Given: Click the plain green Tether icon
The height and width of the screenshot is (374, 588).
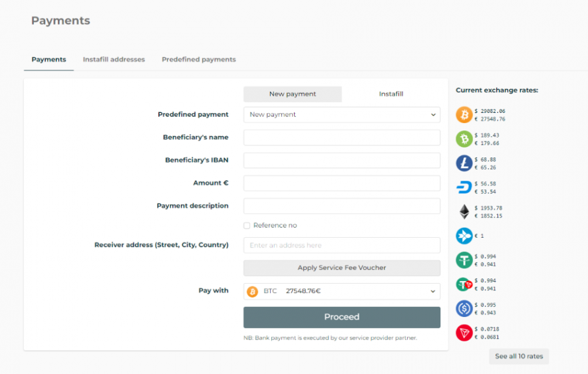Looking at the screenshot, I should click(464, 260).
